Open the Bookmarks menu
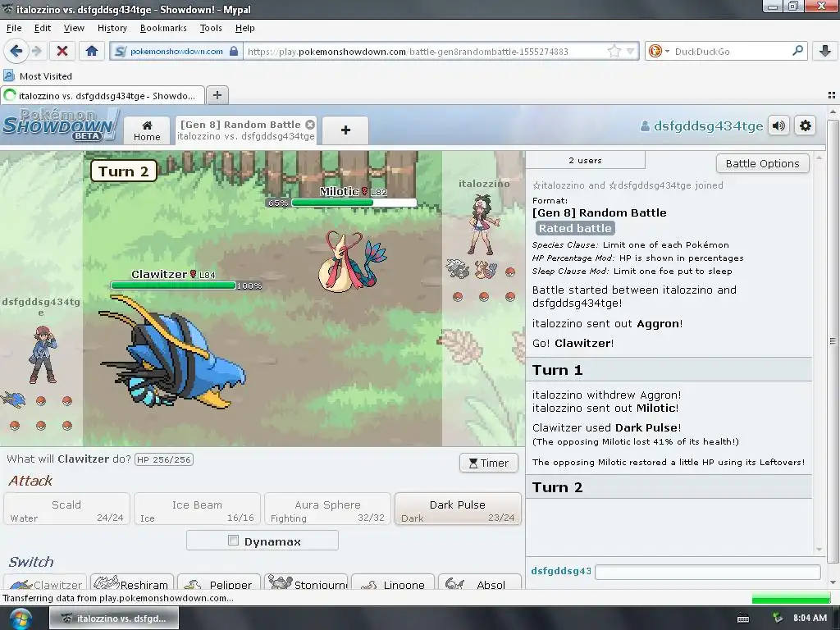The image size is (840, 630). click(x=163, y=28)
